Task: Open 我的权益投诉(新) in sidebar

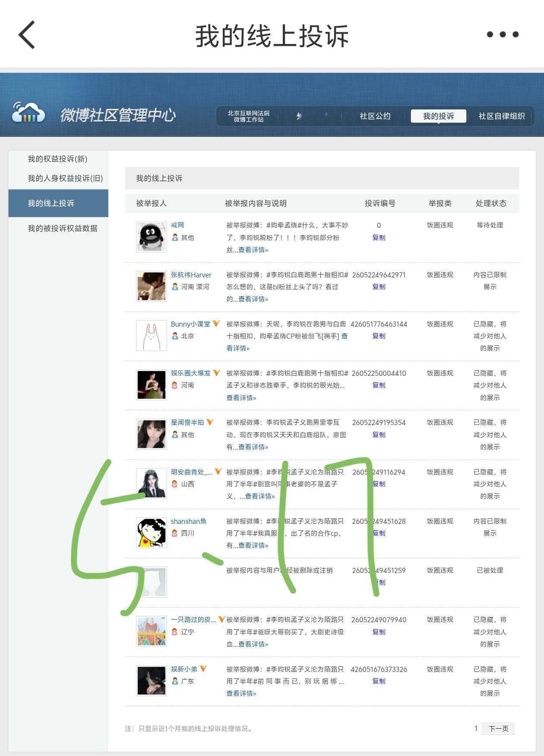Action: (58, 159)
